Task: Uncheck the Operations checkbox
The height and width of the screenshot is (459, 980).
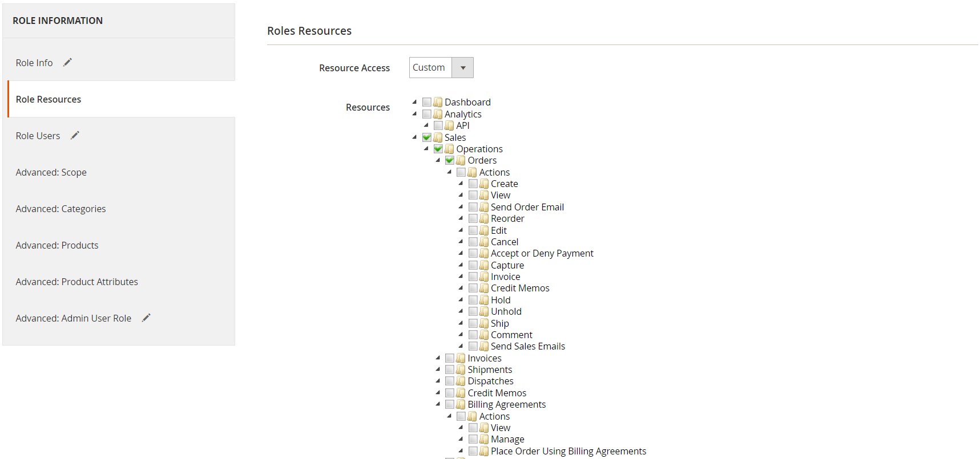Action: pos(438,149)
